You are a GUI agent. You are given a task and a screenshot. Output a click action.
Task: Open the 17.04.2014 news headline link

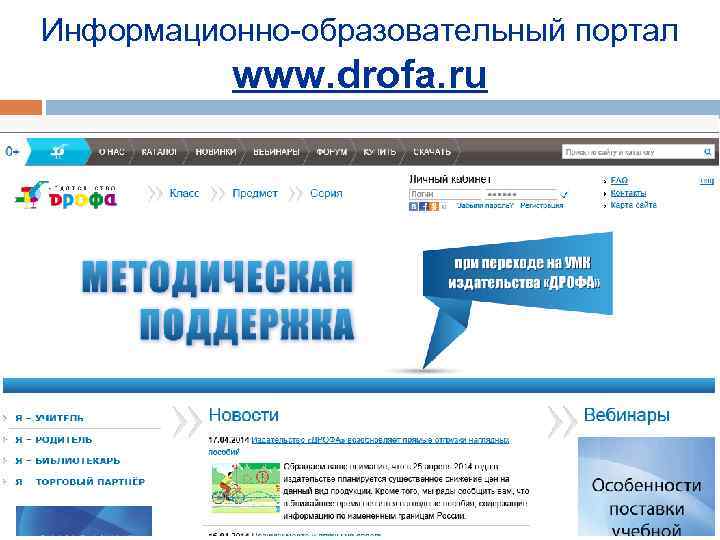(359, 446)
